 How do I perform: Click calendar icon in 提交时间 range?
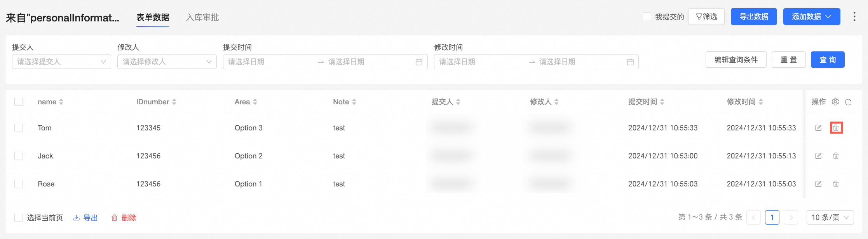[419, 62]
